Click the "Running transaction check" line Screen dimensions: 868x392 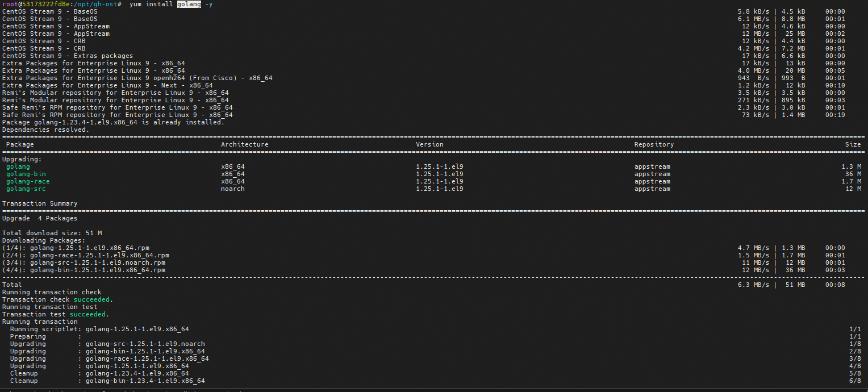pyautogui.click(x=52, y=292)
